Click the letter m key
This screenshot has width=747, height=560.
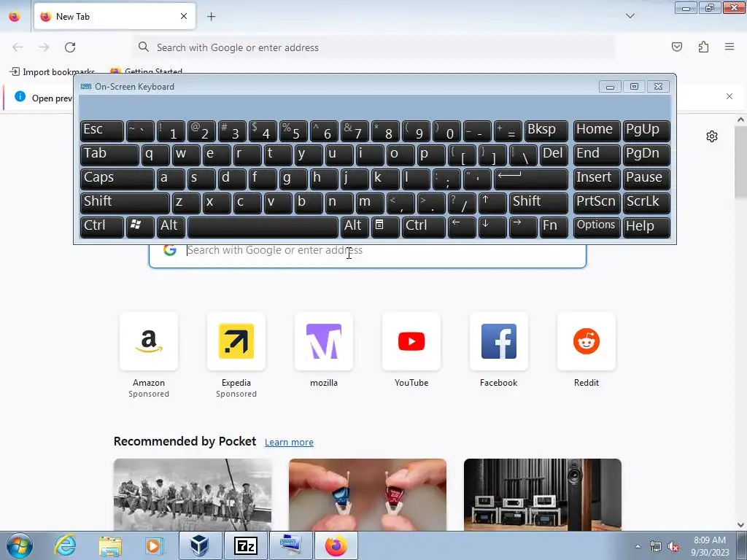[x=370, y=203]
